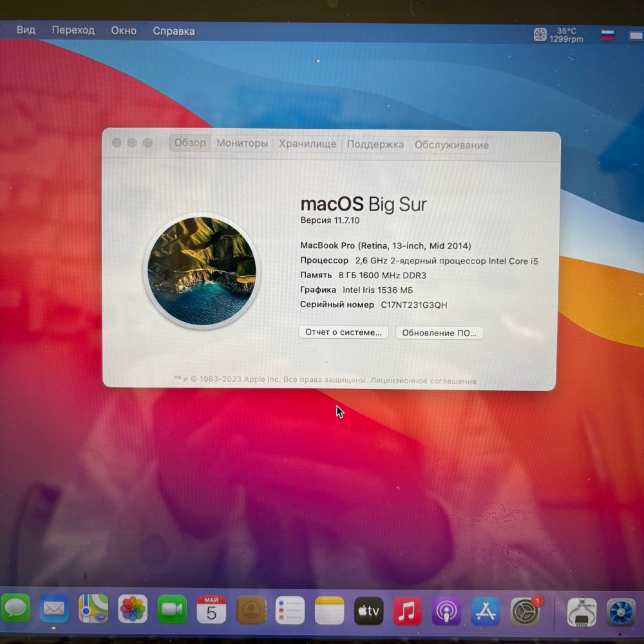Viewport: 644px width, 644px height.
Task: Open the Окно menu
Action: tap(124, 31)
